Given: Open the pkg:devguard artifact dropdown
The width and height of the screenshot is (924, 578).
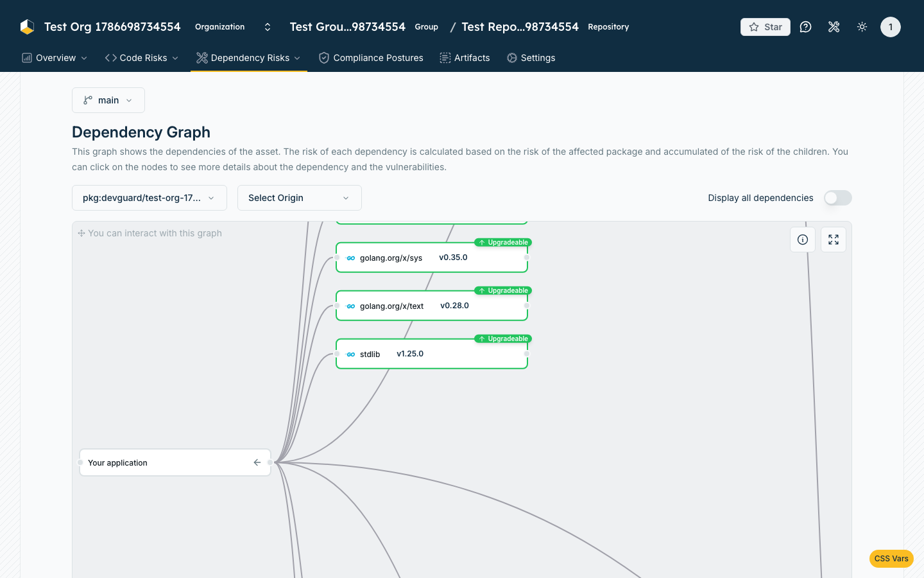Looking at the screenshot, I should (150, 198).
